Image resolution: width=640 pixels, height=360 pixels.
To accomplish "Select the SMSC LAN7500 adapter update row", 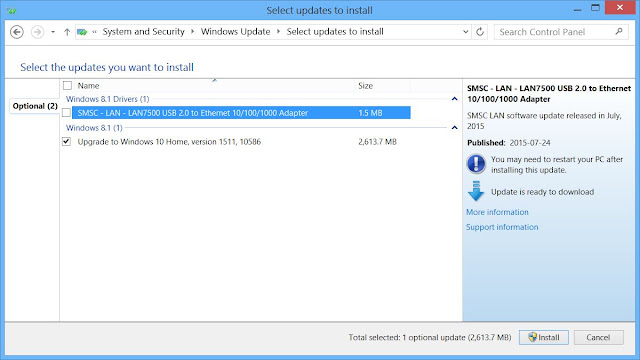I will 241,113.
